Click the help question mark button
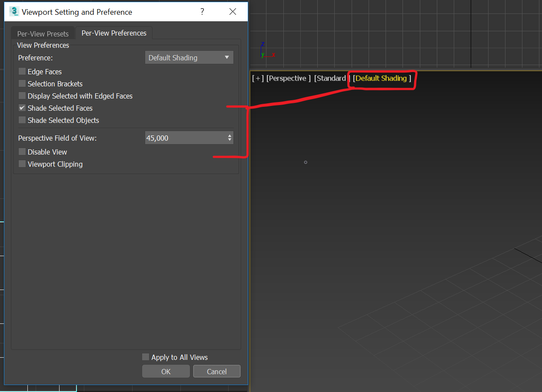Viewport: 542px width, 392px height. 202,12
